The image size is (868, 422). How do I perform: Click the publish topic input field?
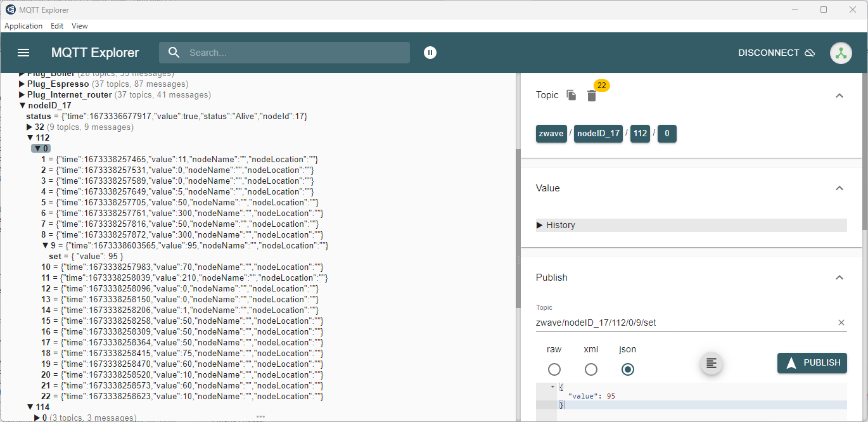click(x=685, y=323)
